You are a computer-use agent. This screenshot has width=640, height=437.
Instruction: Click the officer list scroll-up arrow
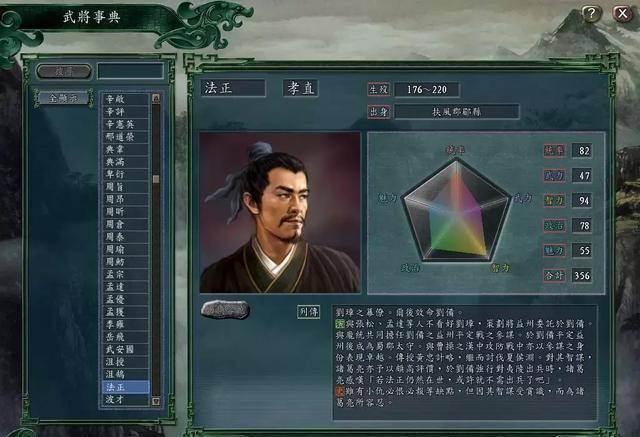[156, 98]
